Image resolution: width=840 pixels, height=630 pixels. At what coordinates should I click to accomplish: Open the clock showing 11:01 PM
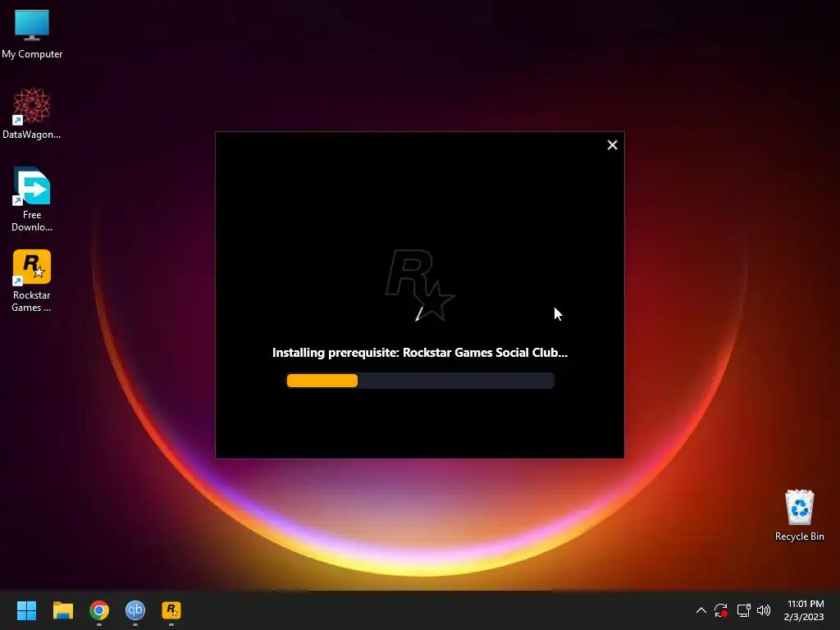pos(804,610)
